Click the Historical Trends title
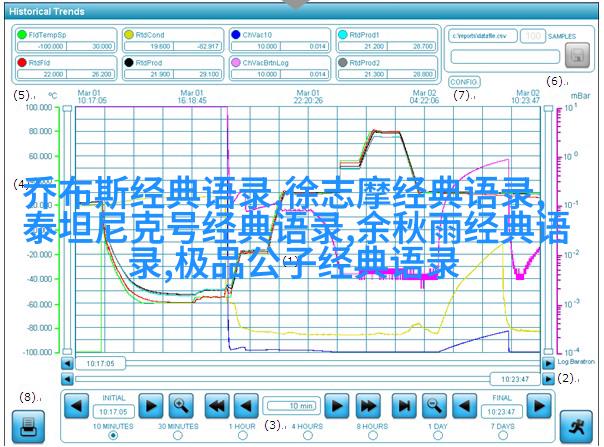This screenshot has height=447, width=604. [x=47, y=12]
